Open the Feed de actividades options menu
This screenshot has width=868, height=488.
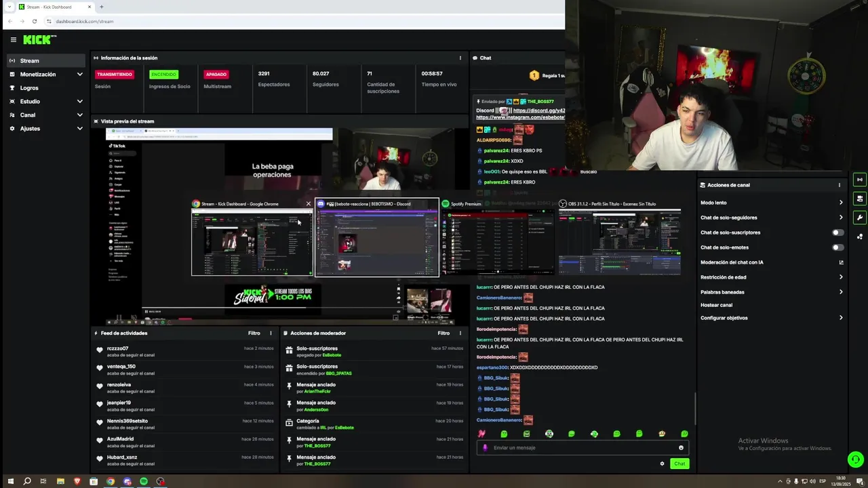click(271, 333)
